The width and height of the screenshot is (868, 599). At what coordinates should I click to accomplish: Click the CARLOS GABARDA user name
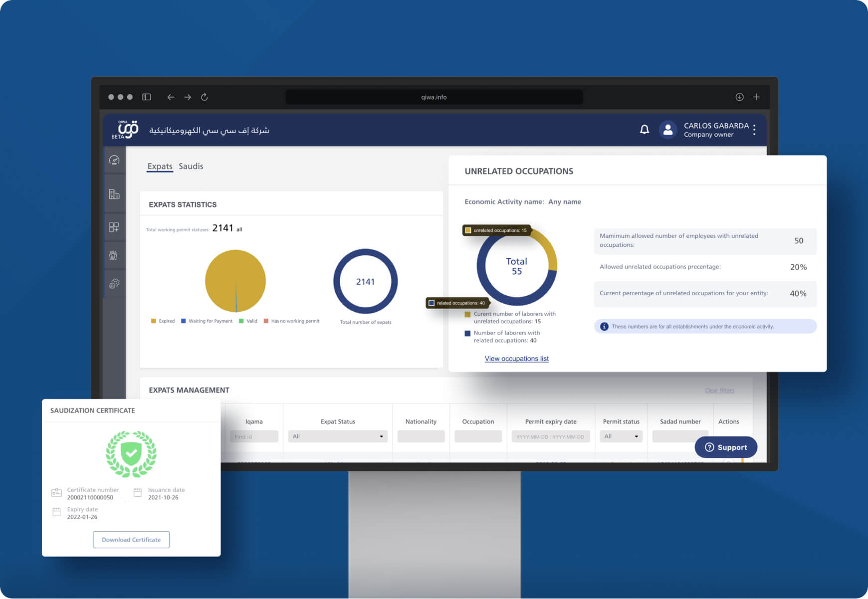pyautogui.click(x=716, y=126)
